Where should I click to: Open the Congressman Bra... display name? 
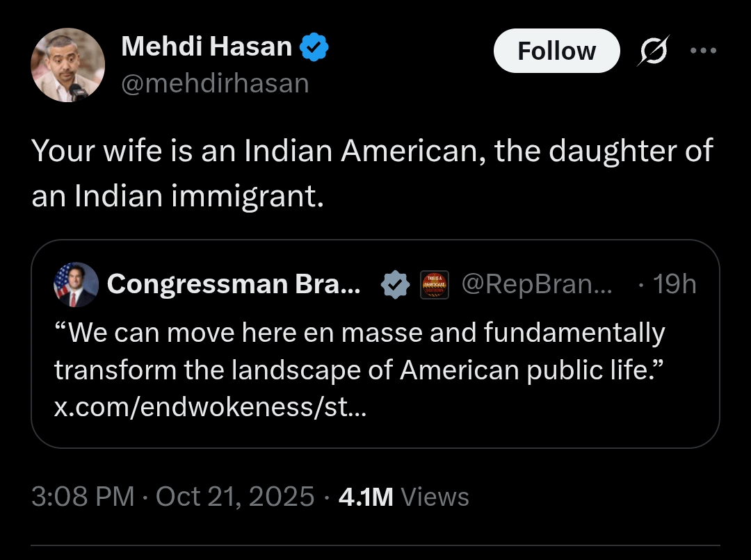pyautogui.click(x=234, y=284)
